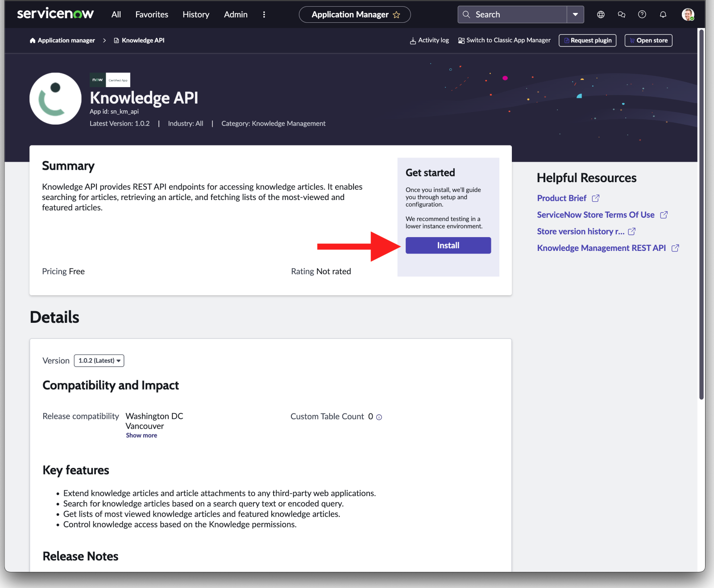Expand the search scope dropdown arrow
Viewport: 714px width, 588px height.
click(x=575, y=14)
